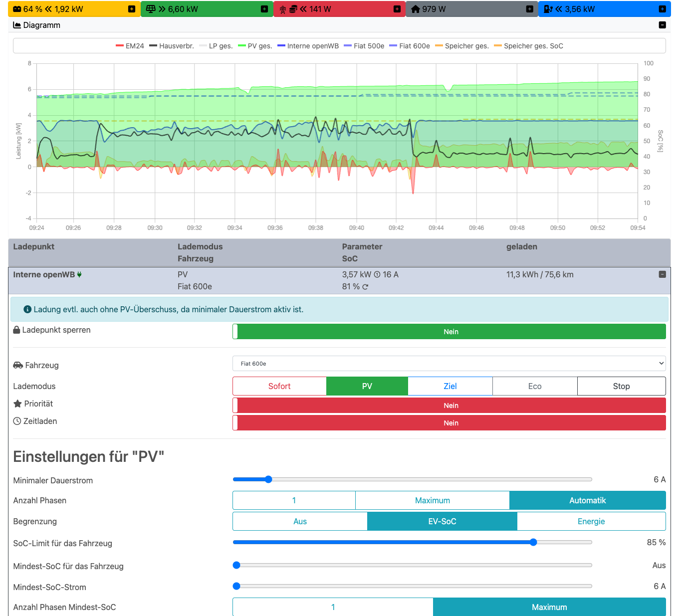Screen dimensions: 678x616
Task: Click the Einstellungen für "PV" heading
Action: tap(88, 456)
